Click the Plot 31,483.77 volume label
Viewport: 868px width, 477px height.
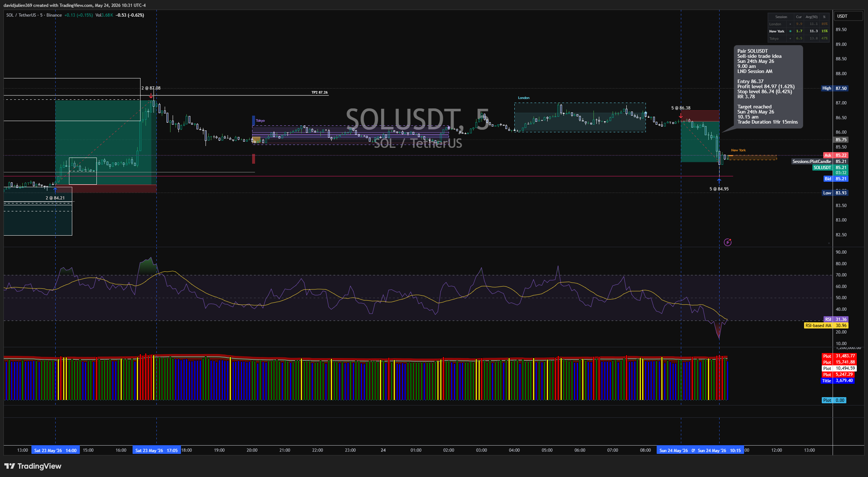tap(839, 356)
